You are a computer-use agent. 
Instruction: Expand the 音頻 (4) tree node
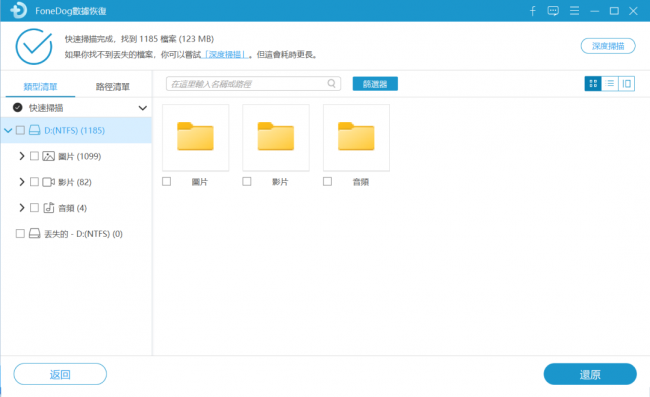coord(22,208)
